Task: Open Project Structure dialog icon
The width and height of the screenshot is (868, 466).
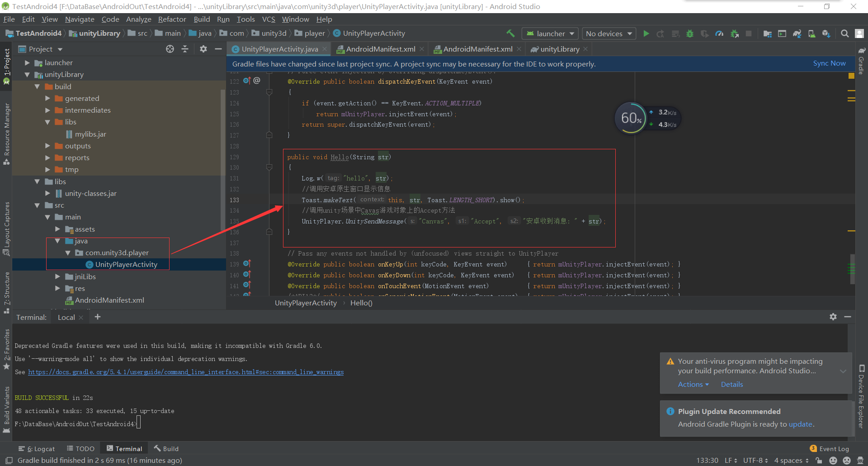Action: [767, 33]
